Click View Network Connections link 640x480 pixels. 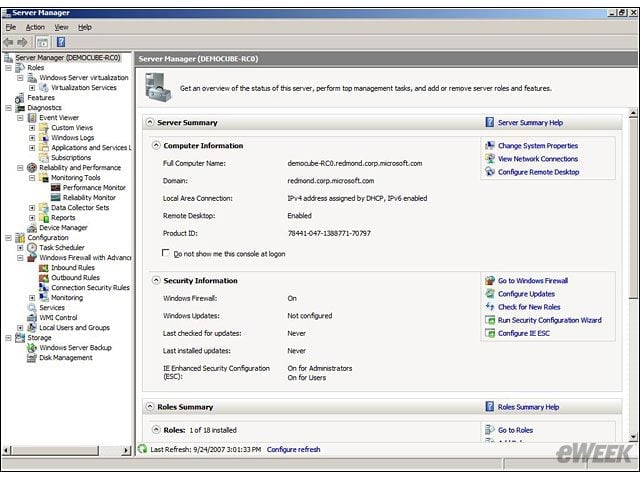pos(538,159)
